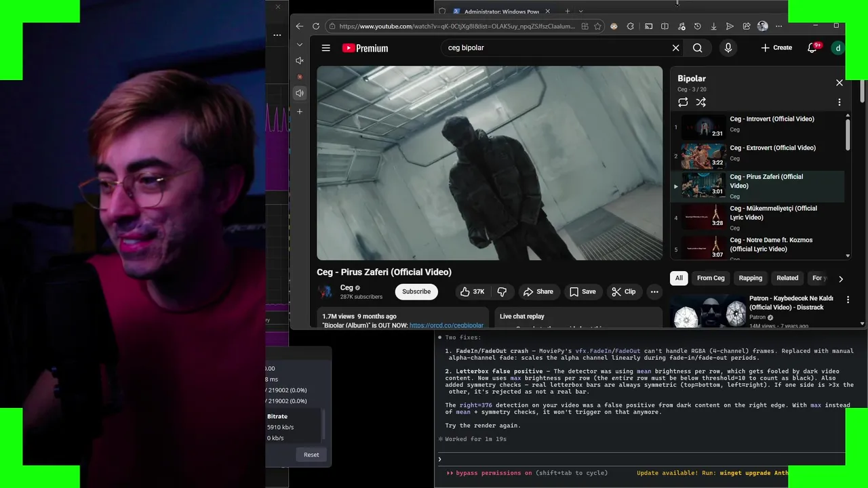The width and height of the screenshot is (868, 488).
Task: Play 'Ceg - Extrovert (Official Video)'
Action: pos(757,156)
